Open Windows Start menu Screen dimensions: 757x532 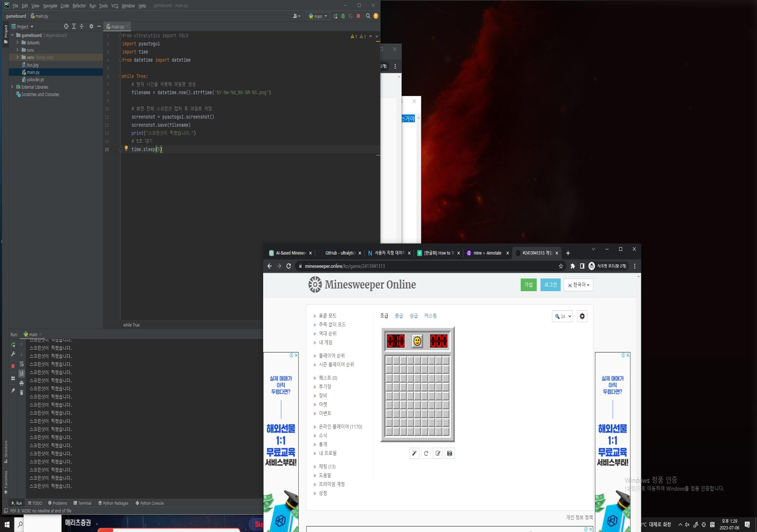pos(7,525)
